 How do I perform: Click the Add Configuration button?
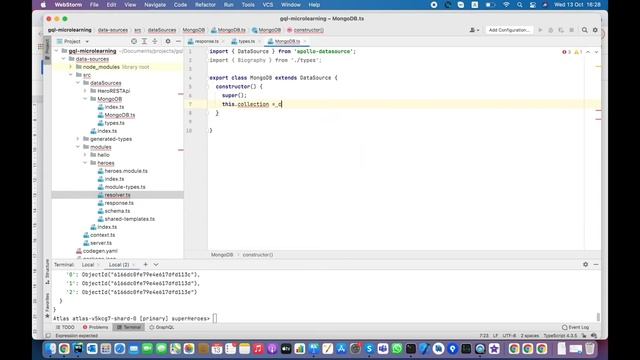509,30
